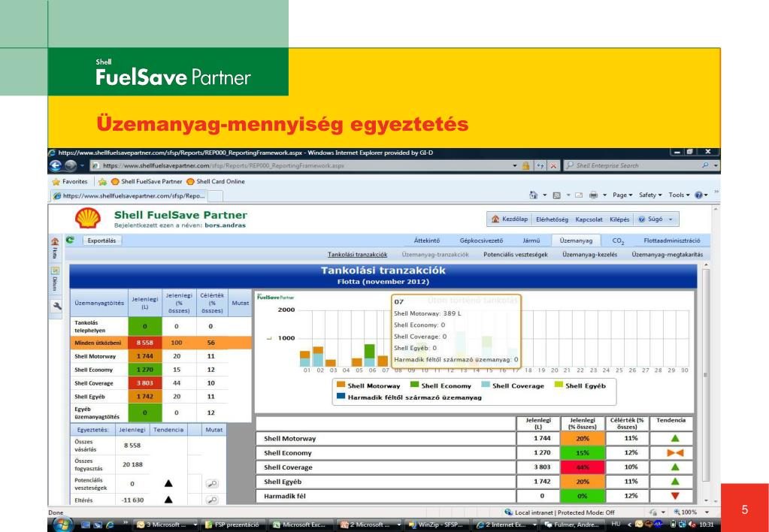Image resolution: width=769 pixels, height=532 pixels.
Task: Open the Tools menu dropdown
Action: [680, 195]
